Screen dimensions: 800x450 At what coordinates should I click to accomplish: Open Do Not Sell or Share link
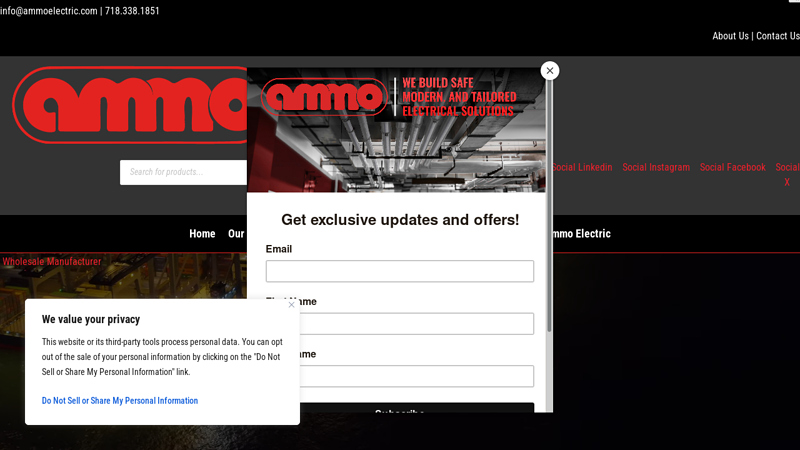120,401
